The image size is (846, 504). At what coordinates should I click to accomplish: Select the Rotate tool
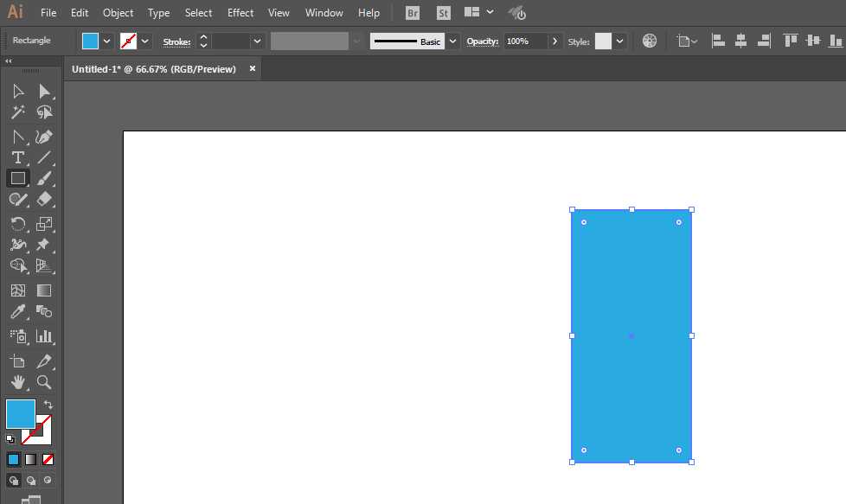[18, 224]
